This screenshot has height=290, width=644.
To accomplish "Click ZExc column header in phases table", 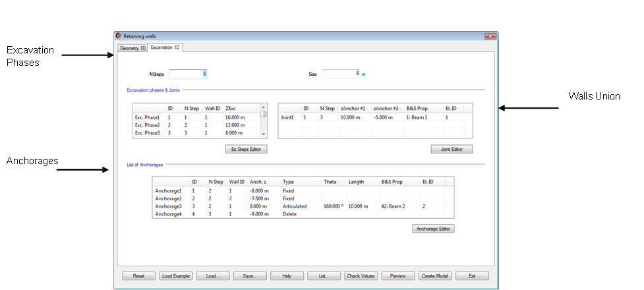I will pyautogui.click(x=239, y=109).
